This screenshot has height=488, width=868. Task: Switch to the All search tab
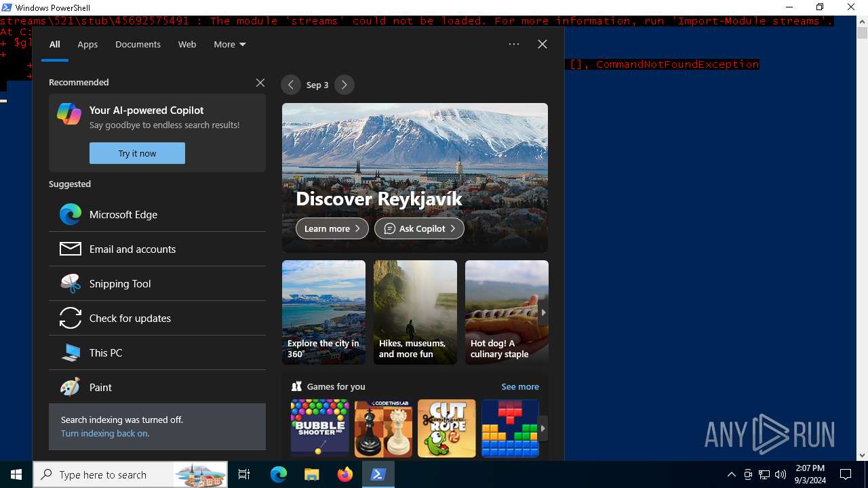[x=55, y=44]
